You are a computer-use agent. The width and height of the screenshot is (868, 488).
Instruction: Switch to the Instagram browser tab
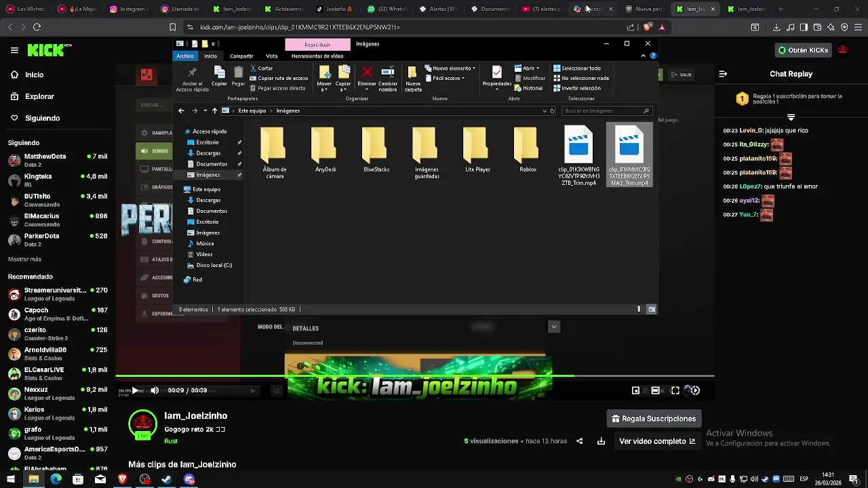tap(130, 9)
